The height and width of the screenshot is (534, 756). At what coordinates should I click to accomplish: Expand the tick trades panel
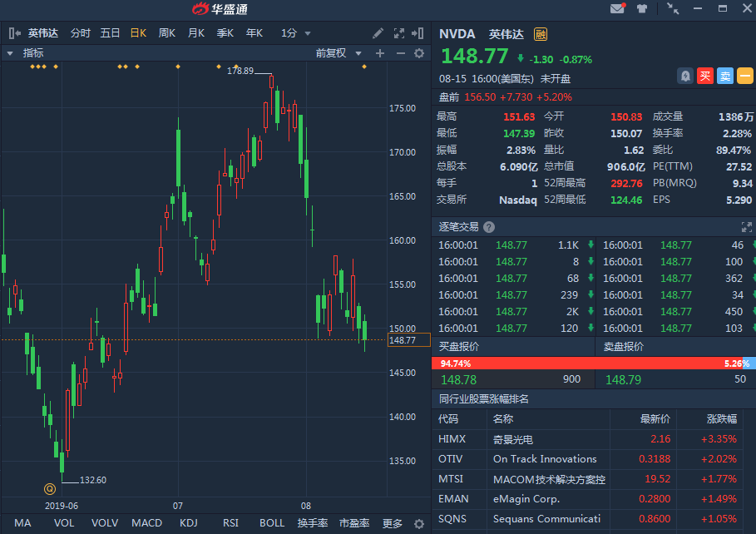tap(746, 227)
